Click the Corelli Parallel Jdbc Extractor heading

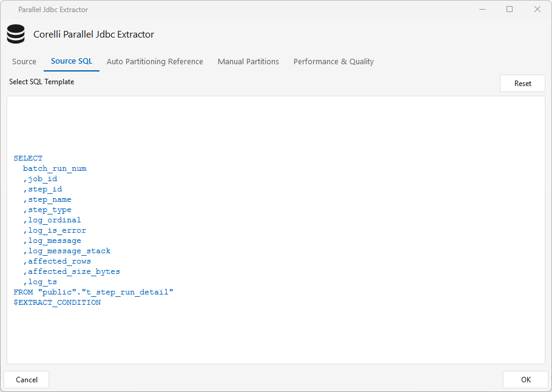pyautogui.click(x=93, y=35)
